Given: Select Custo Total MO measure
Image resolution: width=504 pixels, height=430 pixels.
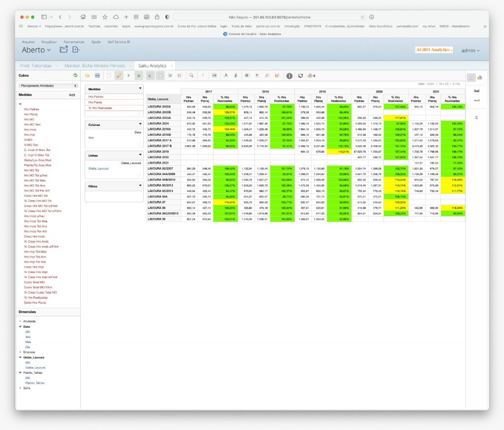Looking at the screenshot, I should [34, 282].
